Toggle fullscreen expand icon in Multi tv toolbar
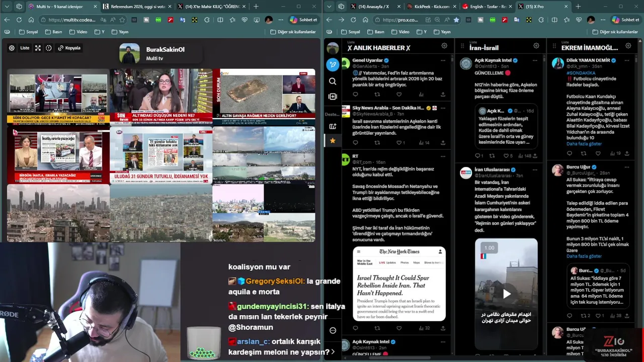 click(x=38, y=48)
